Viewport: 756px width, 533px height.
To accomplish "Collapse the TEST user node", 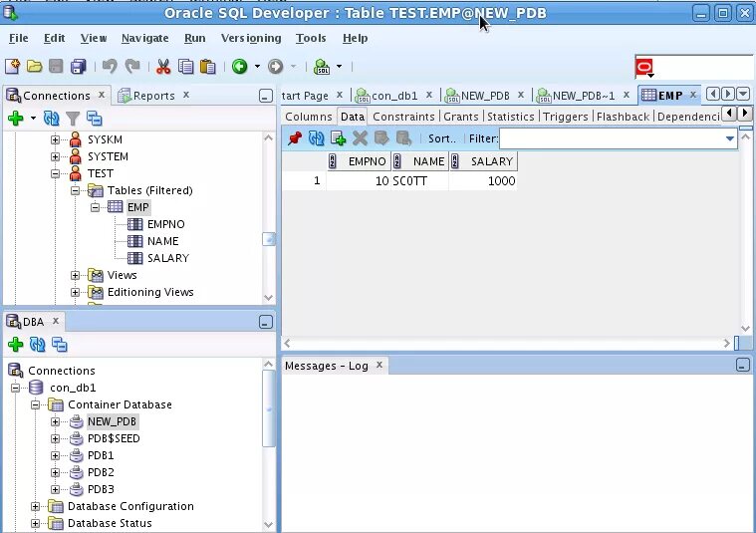I will pyautogui.click(x=55, y=173).
